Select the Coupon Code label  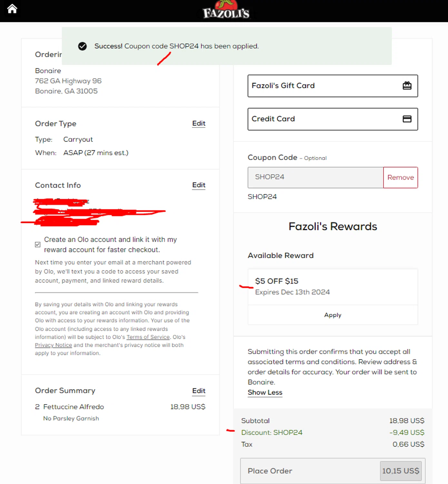point(273,157)
